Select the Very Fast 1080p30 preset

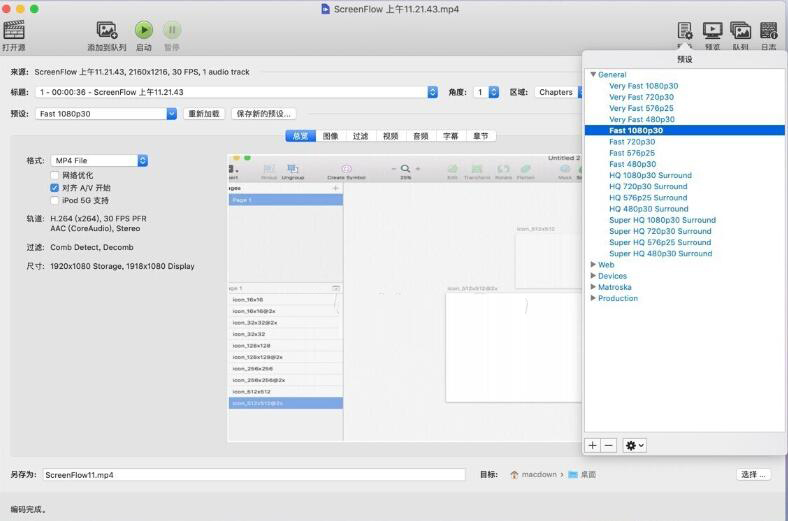pos(644,86)
